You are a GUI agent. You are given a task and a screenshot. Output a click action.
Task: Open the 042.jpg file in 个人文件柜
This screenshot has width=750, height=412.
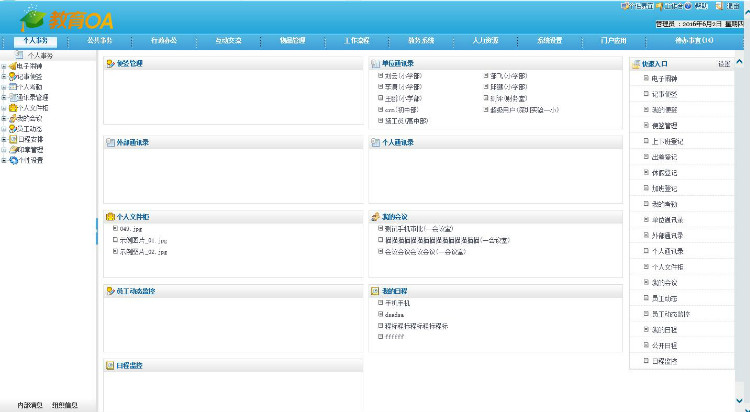point(133,230)
